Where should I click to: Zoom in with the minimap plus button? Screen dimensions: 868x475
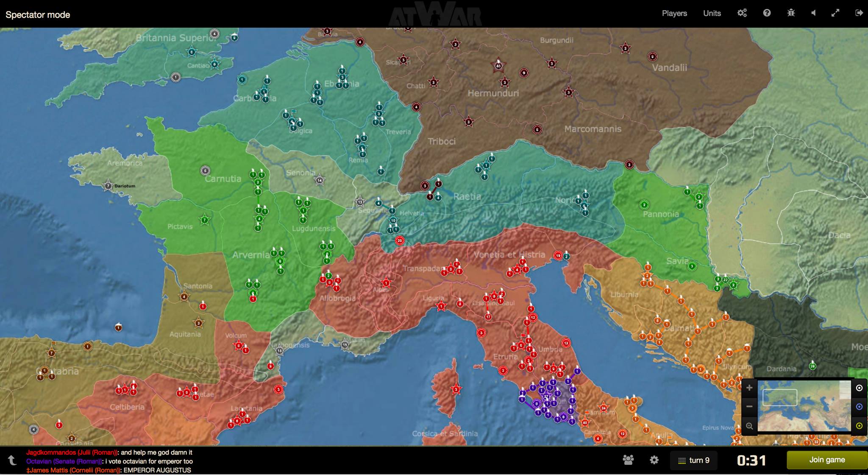pos(749,388)
